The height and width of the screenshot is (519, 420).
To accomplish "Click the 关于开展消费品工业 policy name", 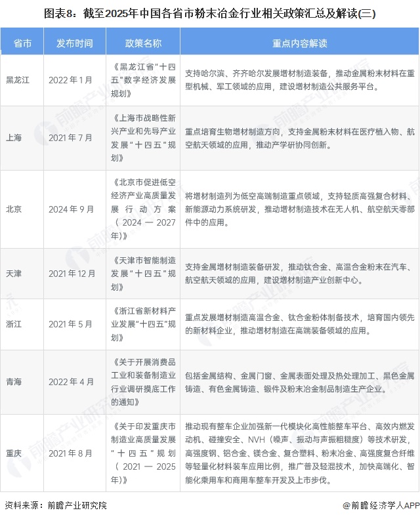I will click(143, 382).
